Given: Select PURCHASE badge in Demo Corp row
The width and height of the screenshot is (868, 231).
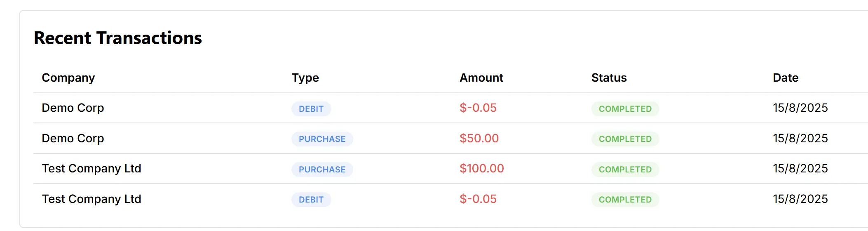Looking at the screenshot, I should [x=322, y=139].
